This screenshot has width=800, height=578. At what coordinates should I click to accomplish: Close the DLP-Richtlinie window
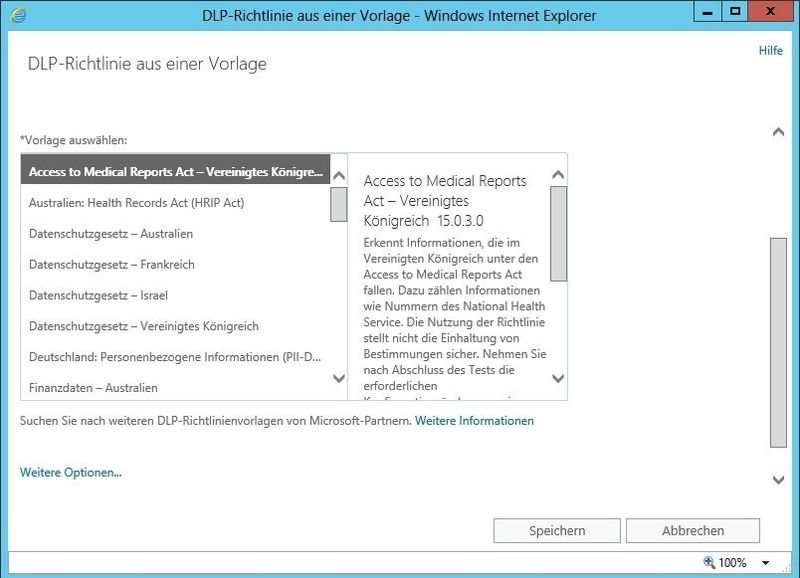(x=770, y=12)
